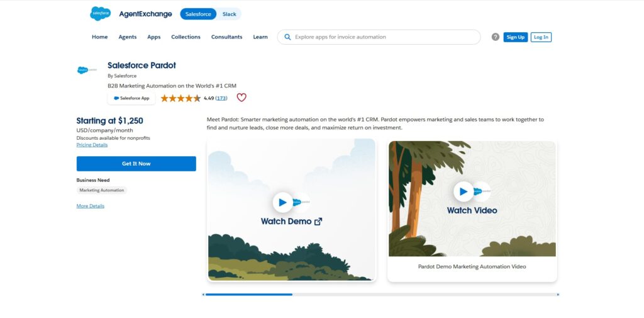Click the Get It Now button
The height and width of the screenshot is (318, 644).
coord(136,164)
